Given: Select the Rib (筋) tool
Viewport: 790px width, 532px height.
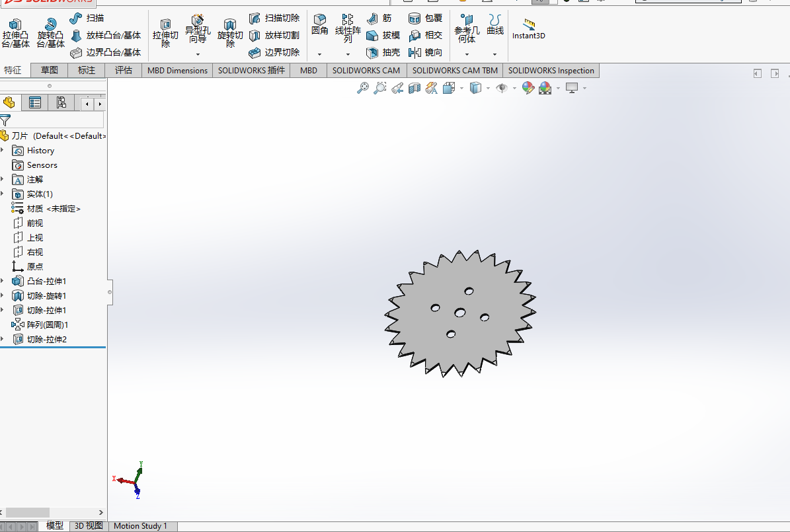Looking at the screenshot, I should [379, 18].
